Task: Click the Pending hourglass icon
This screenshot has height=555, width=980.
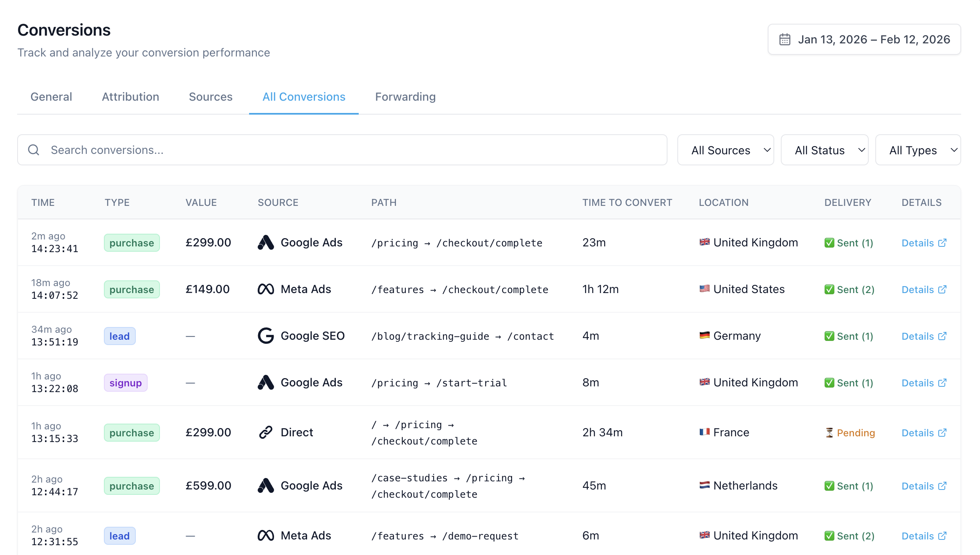Action: pyautogui.click(x=829, y=433)
